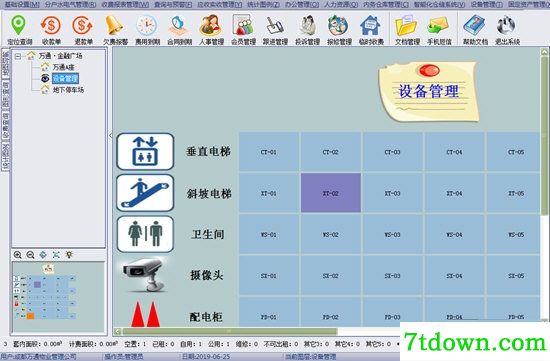Open the 合同到期 contract expiry icon

[179, 29]
